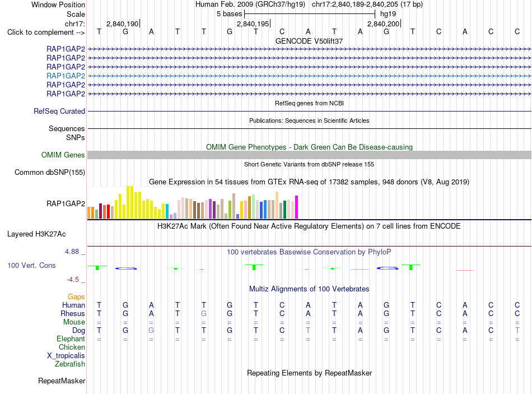Click the X_tropicalis species label
The width and height of the screenshot is (532, 394).
tap(66, 356)
